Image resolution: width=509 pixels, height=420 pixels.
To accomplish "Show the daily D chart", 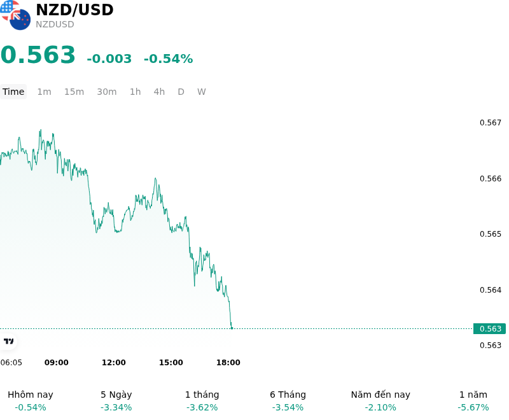I will tap(181, 92).
